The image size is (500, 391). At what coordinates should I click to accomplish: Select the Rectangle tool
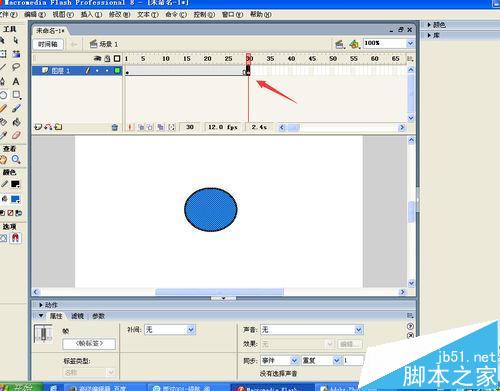click(16, 95)
